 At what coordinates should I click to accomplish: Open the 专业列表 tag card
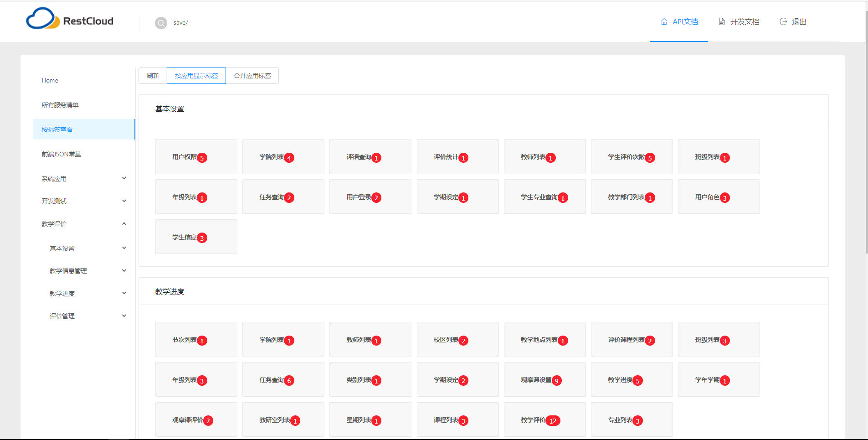632,420
